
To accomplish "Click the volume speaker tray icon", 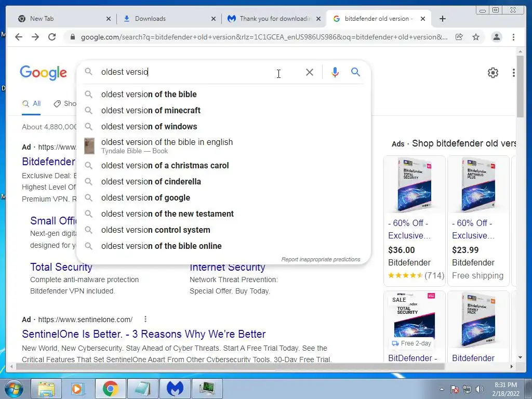I will tap(479, 389).
